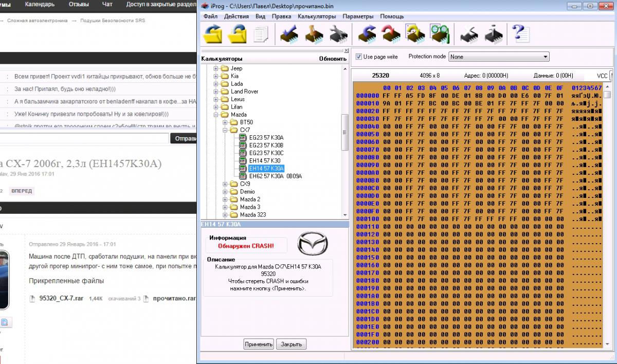Image resolution: width=617 pixels, height=364 pixels.
Task: Open the Вид menu
Action: 261,16
